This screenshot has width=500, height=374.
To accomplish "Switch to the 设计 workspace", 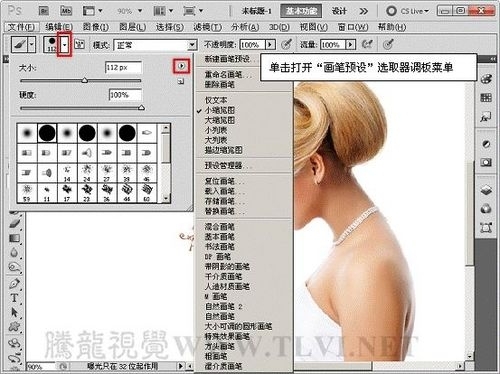I will [339, 11].
